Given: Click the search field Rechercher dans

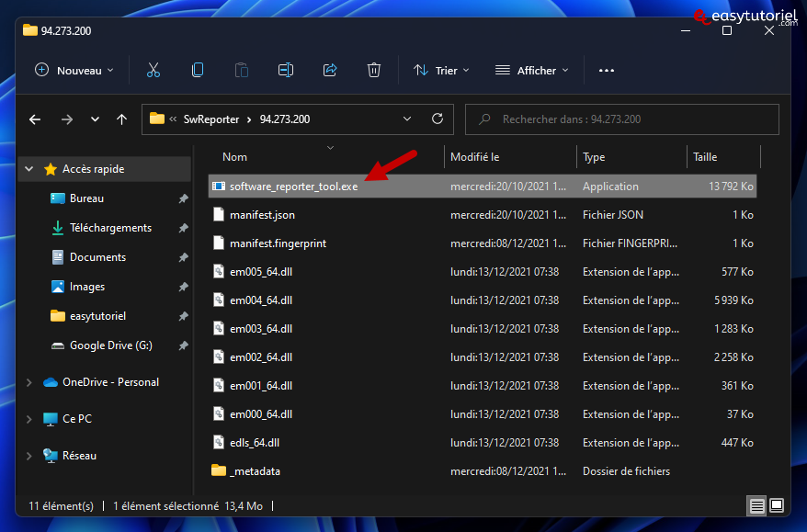Looking at the screenshot, I should coord(621,119).
